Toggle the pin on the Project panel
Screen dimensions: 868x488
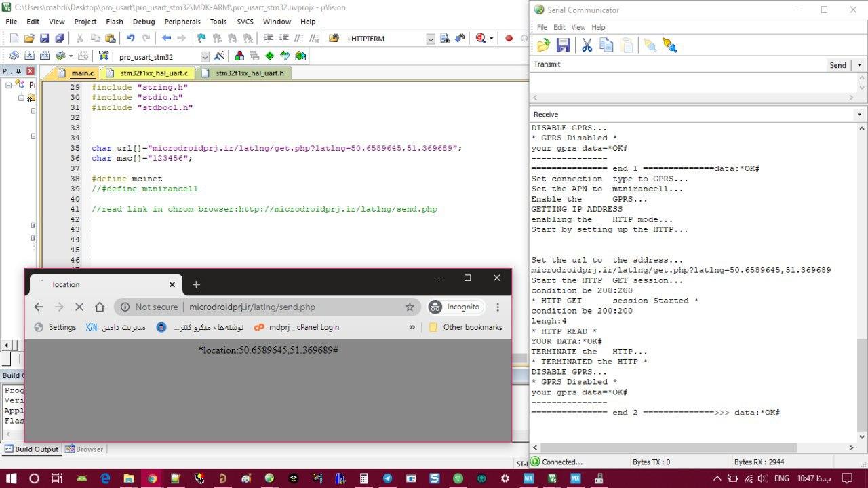coord(19,71)
